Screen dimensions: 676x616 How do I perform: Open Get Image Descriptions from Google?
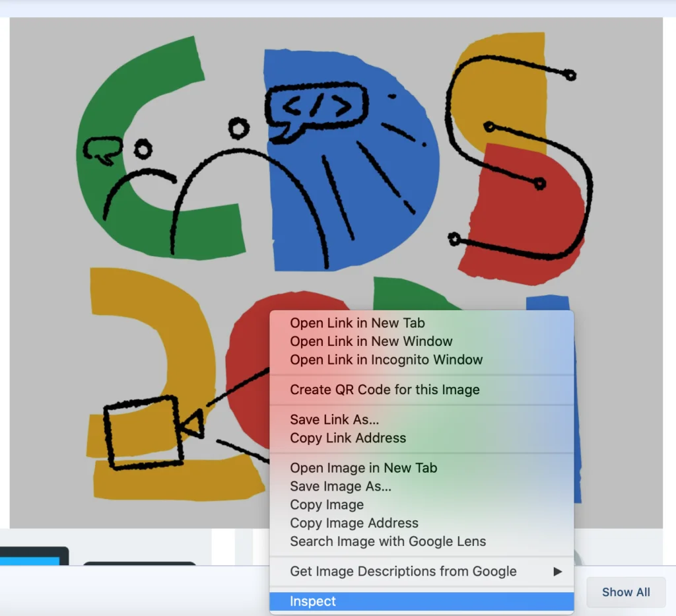[x=422, y=572]
